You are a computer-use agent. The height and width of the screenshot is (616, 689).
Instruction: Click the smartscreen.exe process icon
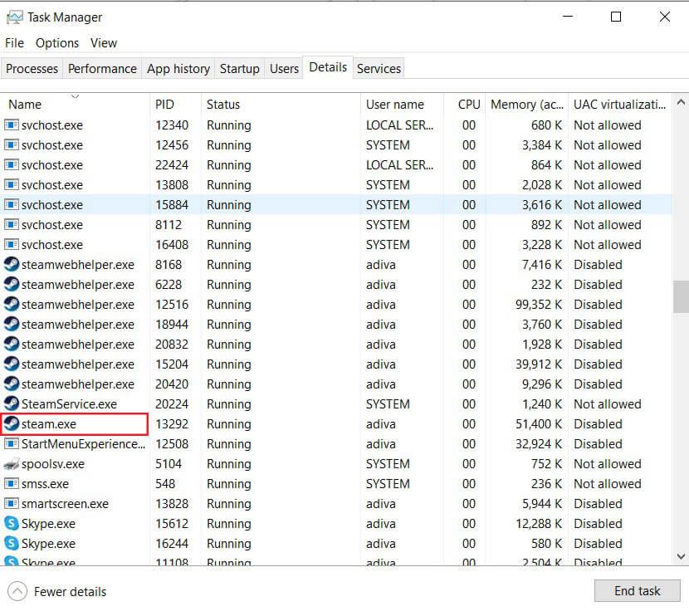(12, 504)
